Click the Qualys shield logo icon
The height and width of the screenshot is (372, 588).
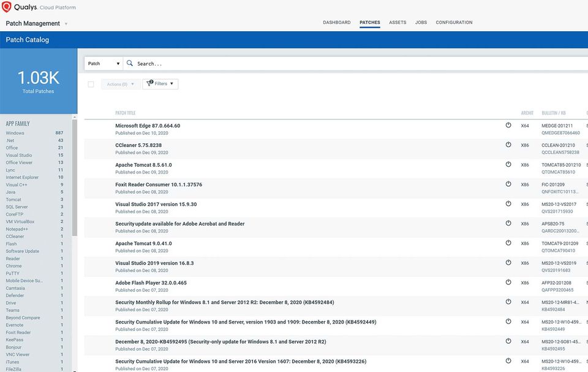coord(6,7)
